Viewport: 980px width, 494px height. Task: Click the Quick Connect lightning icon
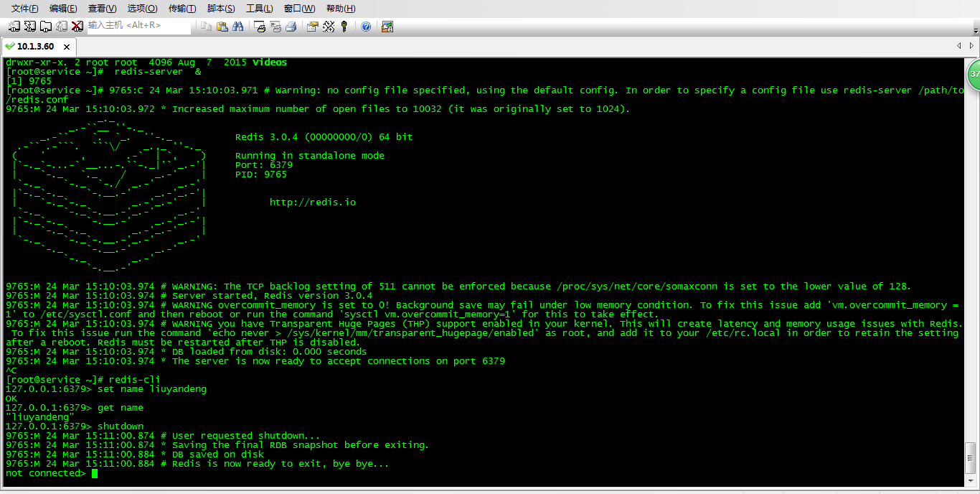click(x=29, y=27)
